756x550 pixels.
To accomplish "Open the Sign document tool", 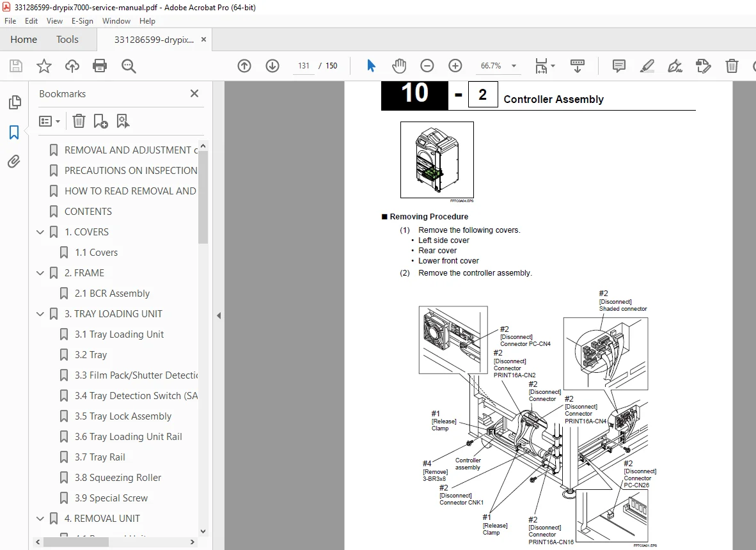I will click(x=675, y=66).
